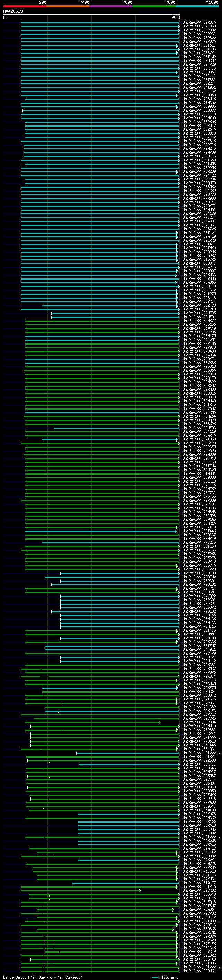Click the green alignment bar for UniRef100_B9HM49
222x980 pixels.
(102, 401)
